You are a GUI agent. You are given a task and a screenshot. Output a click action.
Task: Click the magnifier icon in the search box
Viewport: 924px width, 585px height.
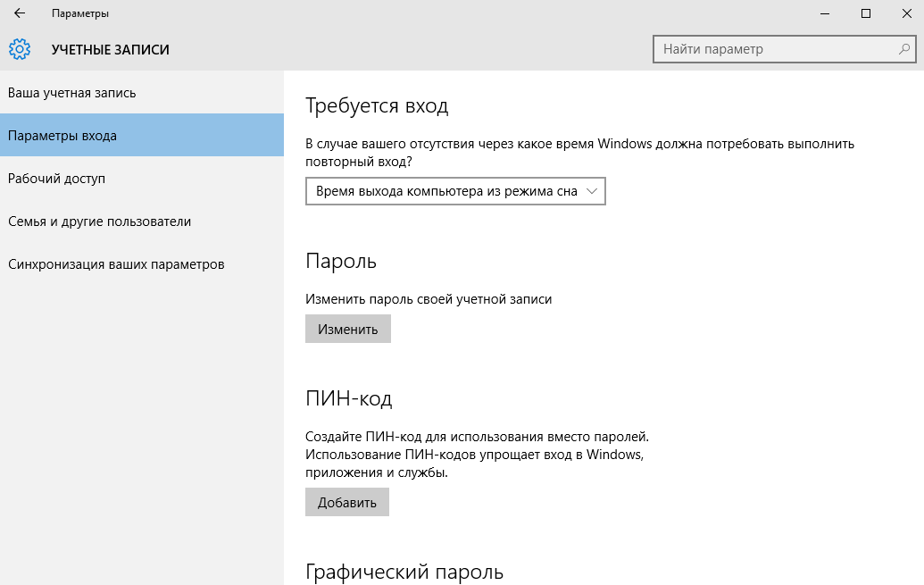coord(904,49)
